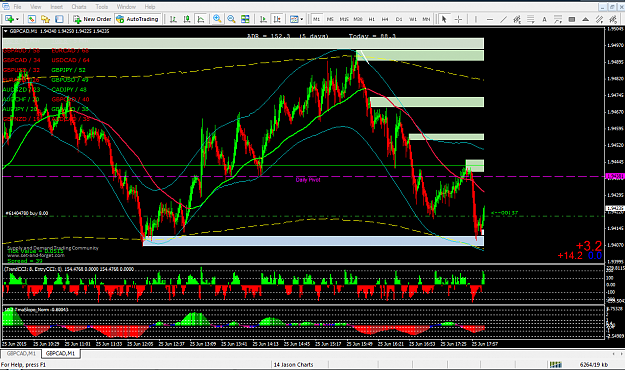Select the H1 timeframe

click(x=371, y=19)
